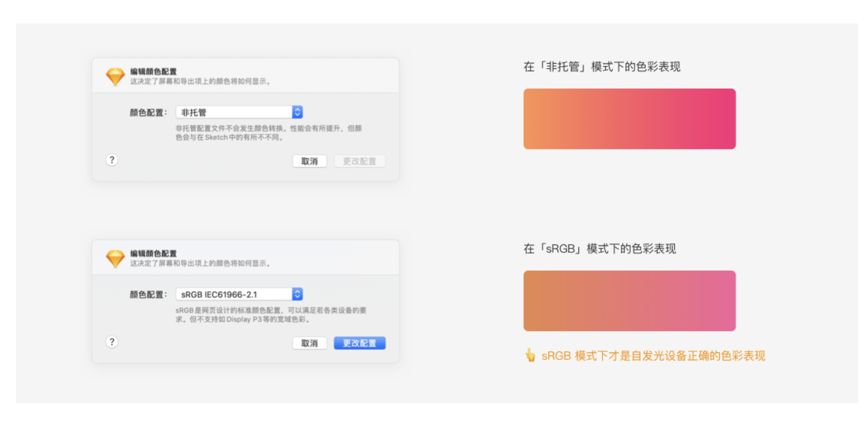The height and width of the screenshot is (423, 868).
Task: Click the heading 在「sRGB」模式下的色彩表现
Action: 600,249
